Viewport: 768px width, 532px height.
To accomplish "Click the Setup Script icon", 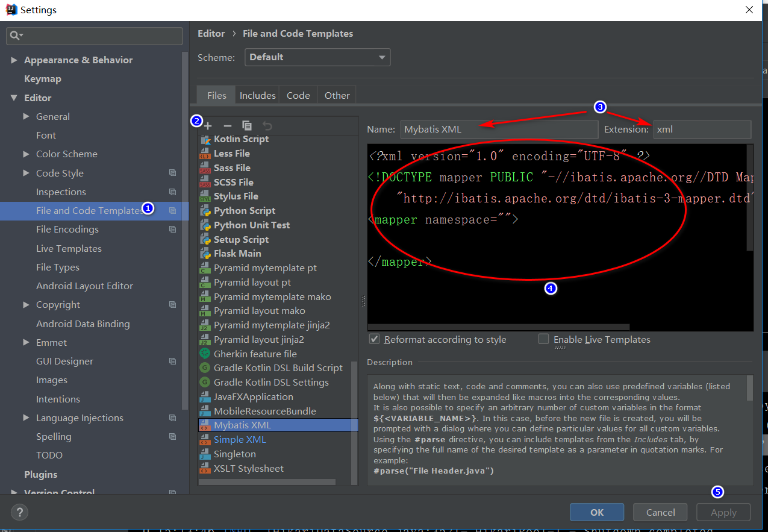I will click(205, 239).
